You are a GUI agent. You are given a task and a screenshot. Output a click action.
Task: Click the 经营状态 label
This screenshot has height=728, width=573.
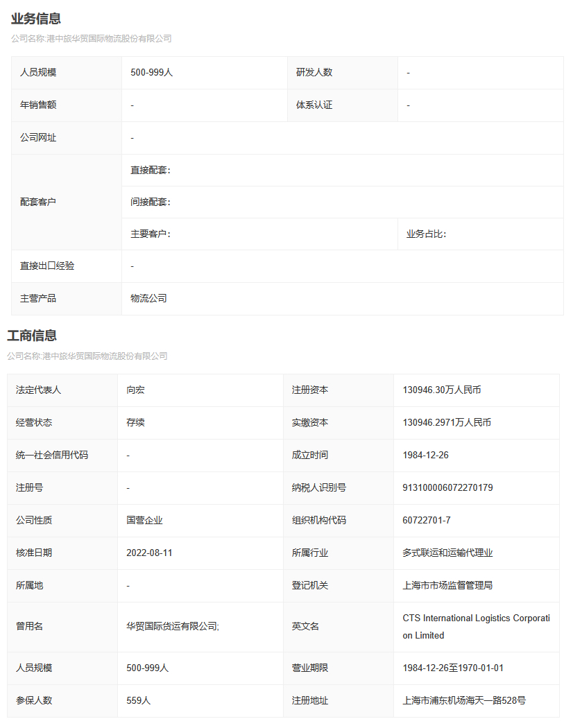coord(34,422)
